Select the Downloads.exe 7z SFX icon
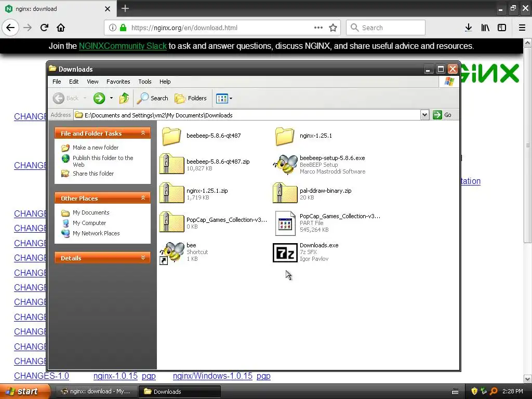 285,252
